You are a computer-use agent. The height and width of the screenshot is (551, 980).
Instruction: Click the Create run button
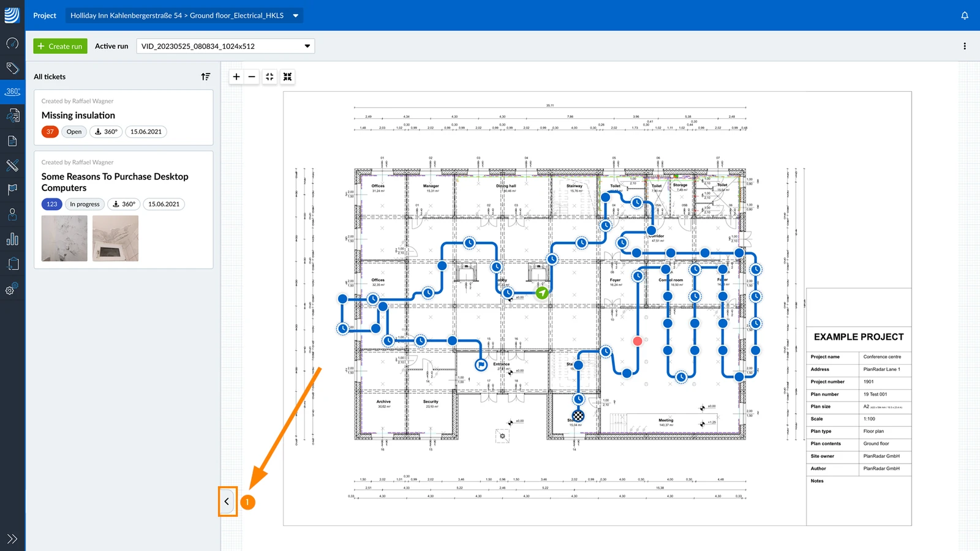pyautogui.click(x=60, y=46)
